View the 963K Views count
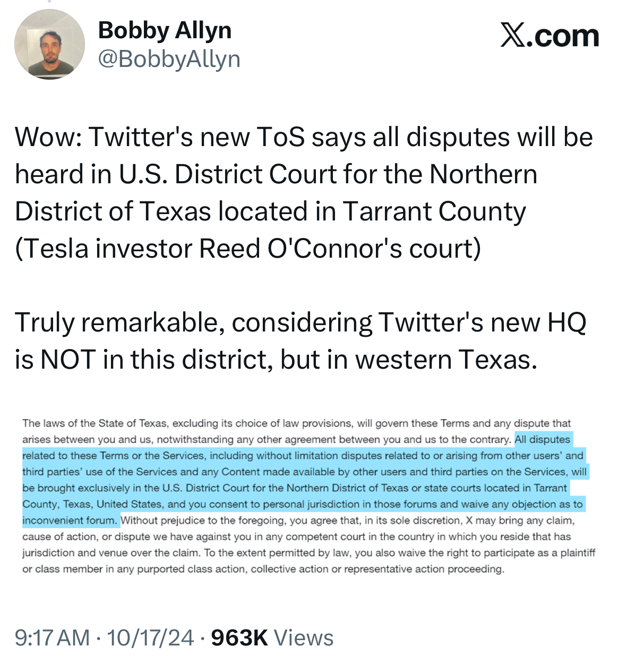The image size is (626, 672). coord(272,637)
